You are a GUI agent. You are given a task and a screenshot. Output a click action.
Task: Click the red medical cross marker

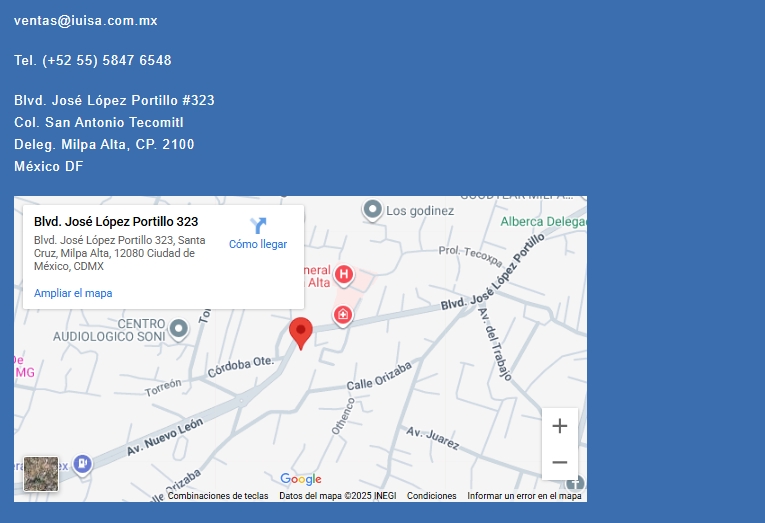coord(343,315)
